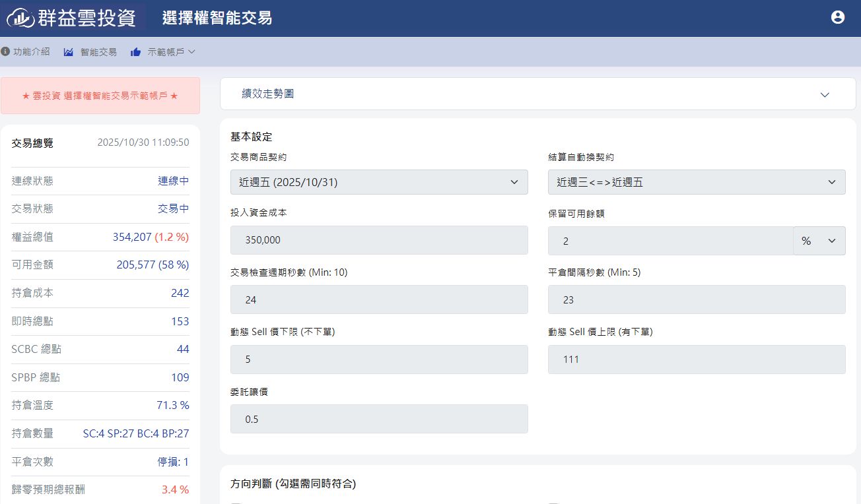Viewport: 861px width, 504px height.
Task: Click the 交易檢查週期秒數 input field
Action: click(x=379, y=299)
